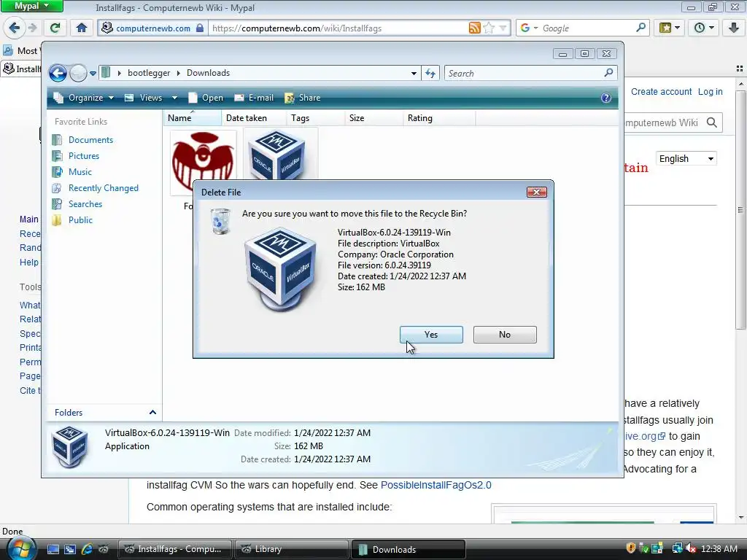Screen dimensions: 747x560
Task: Open Explorer help via question mark icon
Action: (x=606, y=98)
